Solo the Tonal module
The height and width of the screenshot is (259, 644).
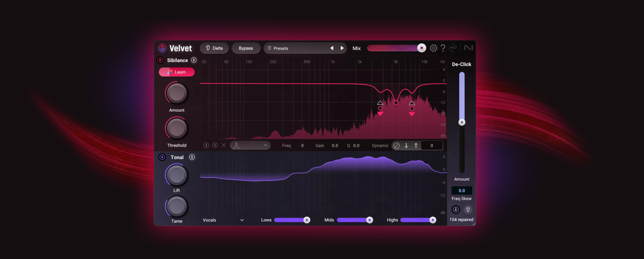pos(192,157)
